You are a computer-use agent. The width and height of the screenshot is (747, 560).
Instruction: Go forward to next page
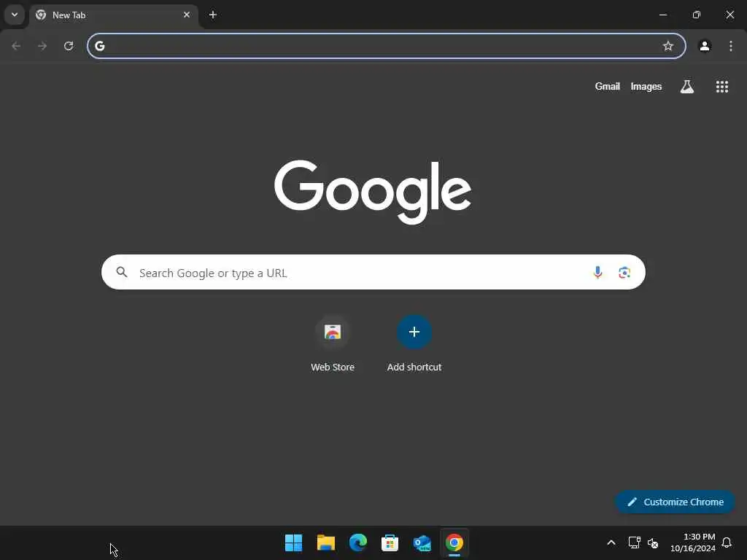[x=42, y=46]
